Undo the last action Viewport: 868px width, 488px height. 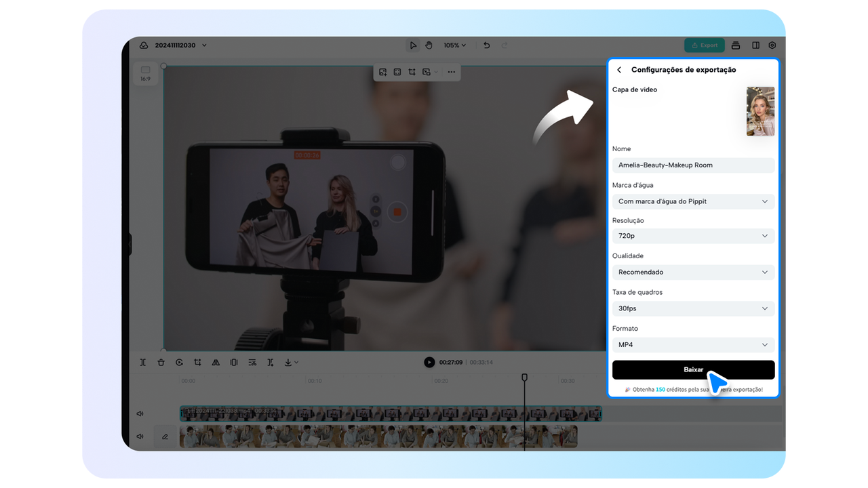486,45
